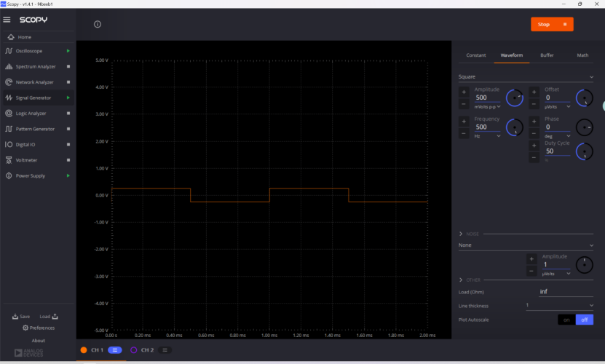
Task: Click the Digital IO icon in sidebar
Action: (9, 144)
